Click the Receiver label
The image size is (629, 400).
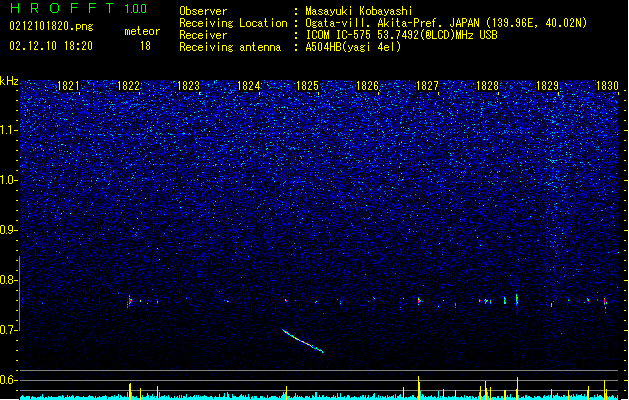coord(203,35)
